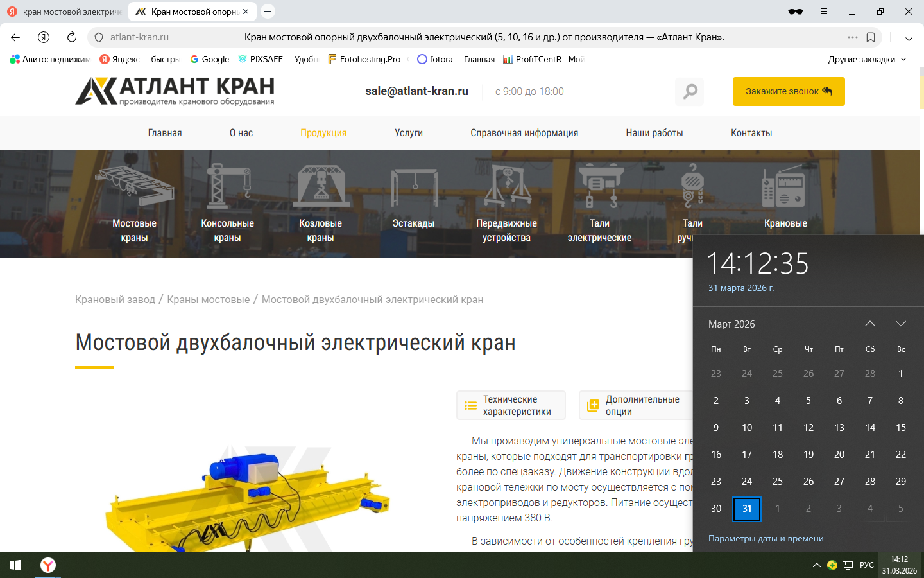The height and width of the screenshot is (578, 924).
Task: Click the magnifier search icon in site header
Action: pos(690,92)
